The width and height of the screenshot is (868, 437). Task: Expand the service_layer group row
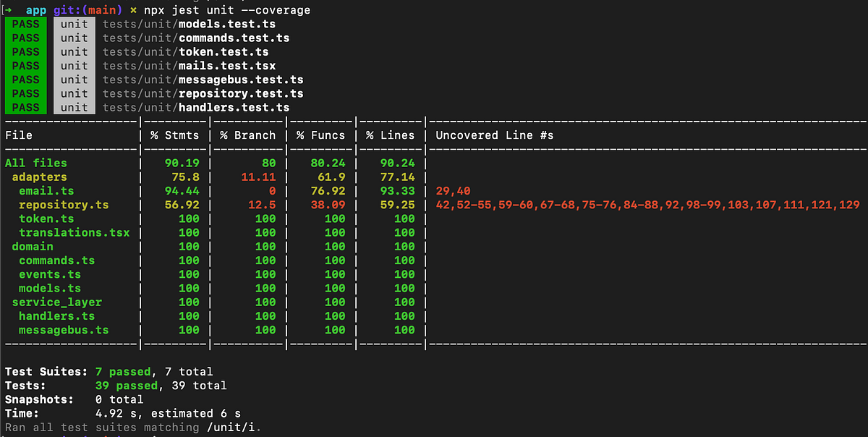coord(56,302)
